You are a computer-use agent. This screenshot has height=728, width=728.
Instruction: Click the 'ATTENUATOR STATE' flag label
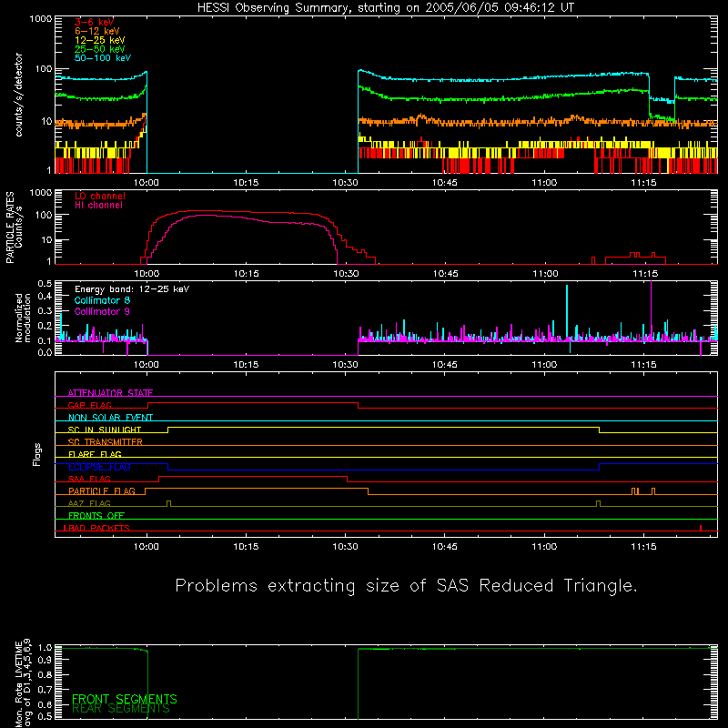[110, 393]
